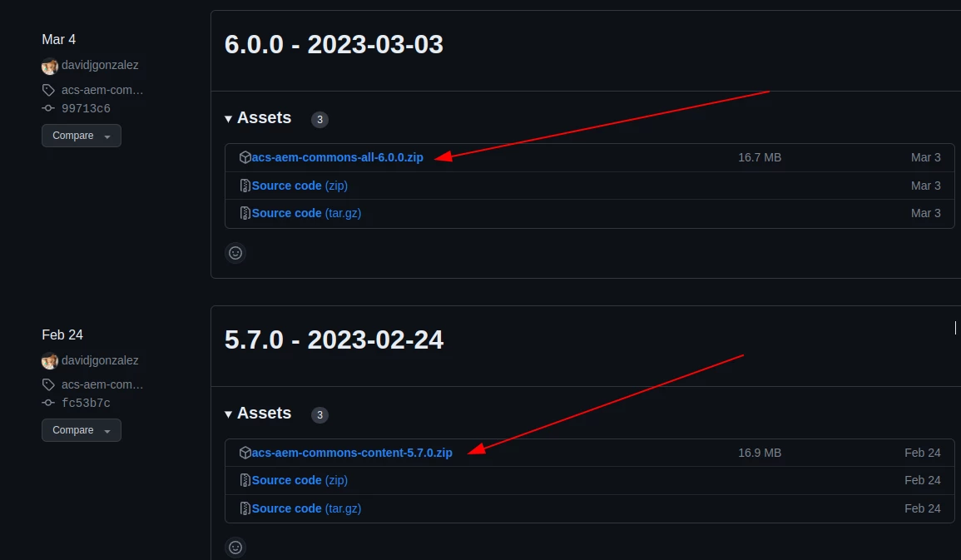Open release title 6.0.0 - 2023-03-03
This screenshot has width=961, height=560.
tap(334, 44)
